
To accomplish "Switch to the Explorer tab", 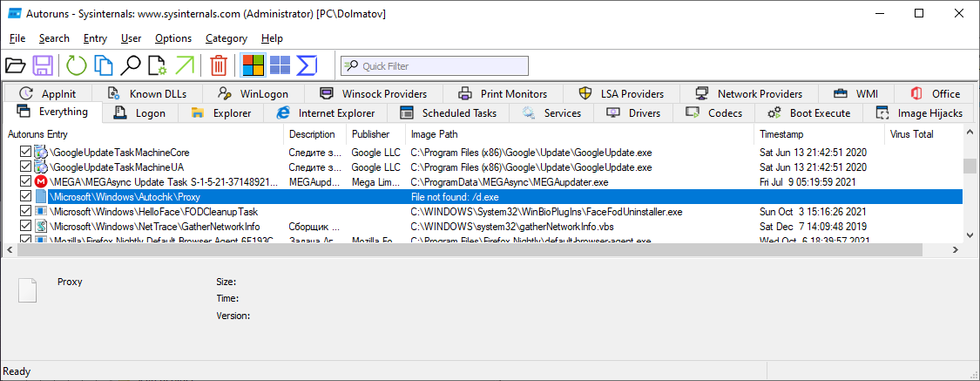I will [221, 113].
